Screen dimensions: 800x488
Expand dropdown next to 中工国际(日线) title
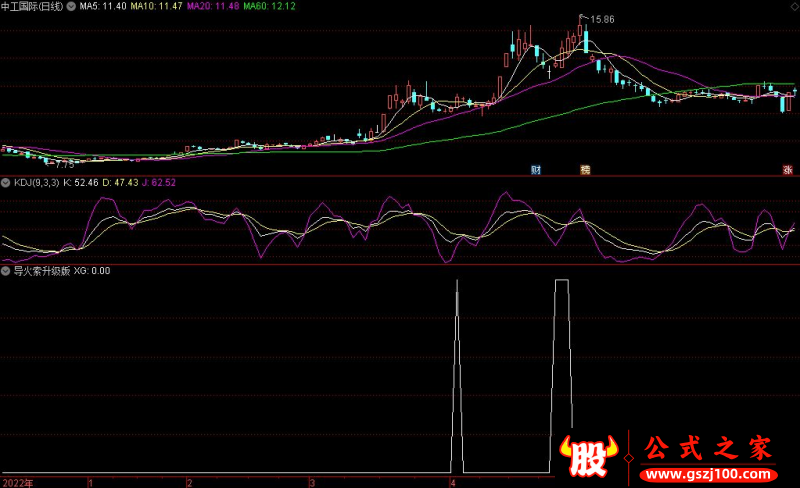click(x=70, y=6)
